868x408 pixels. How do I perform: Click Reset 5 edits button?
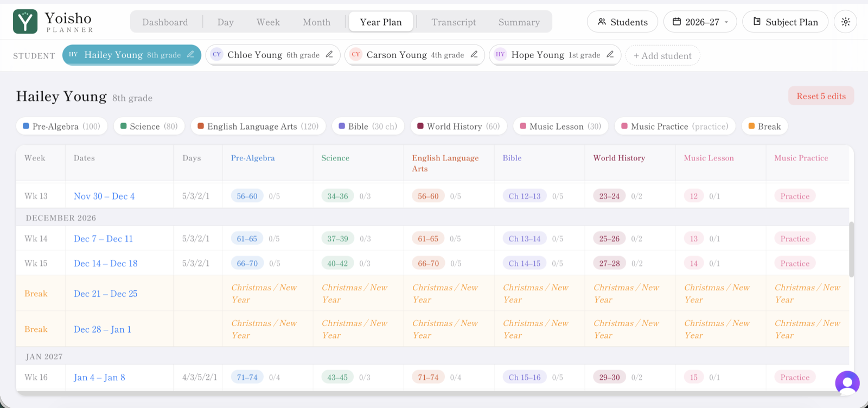(821, 96)
